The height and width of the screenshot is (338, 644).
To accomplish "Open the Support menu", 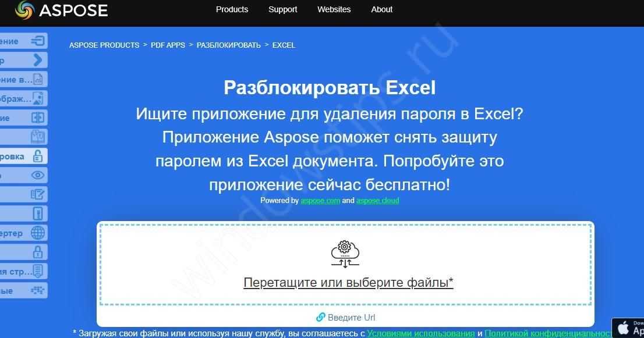I will pyautogui.click(x=282, y=9).
